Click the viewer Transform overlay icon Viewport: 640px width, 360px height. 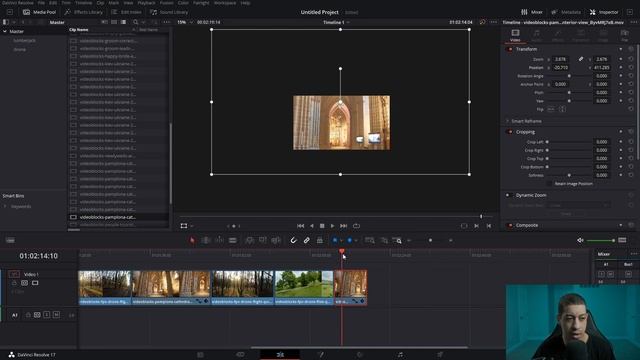[184, 226]
